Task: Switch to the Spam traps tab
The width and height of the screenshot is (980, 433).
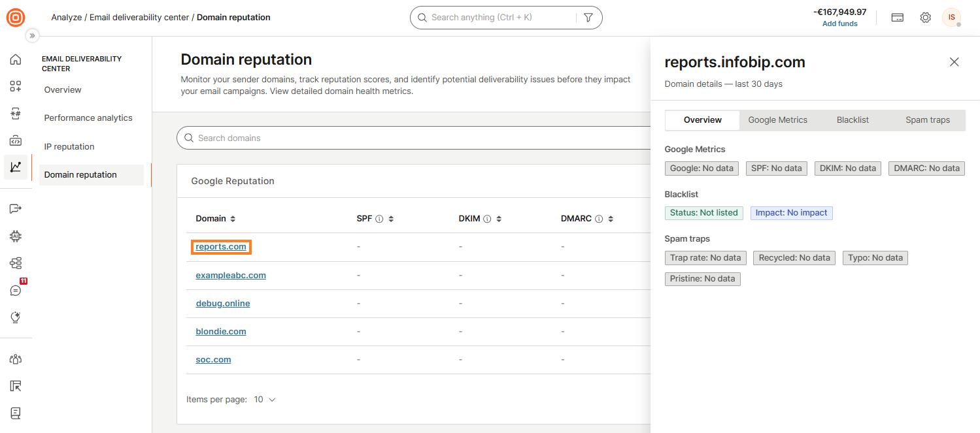Action: coord(928,120)
